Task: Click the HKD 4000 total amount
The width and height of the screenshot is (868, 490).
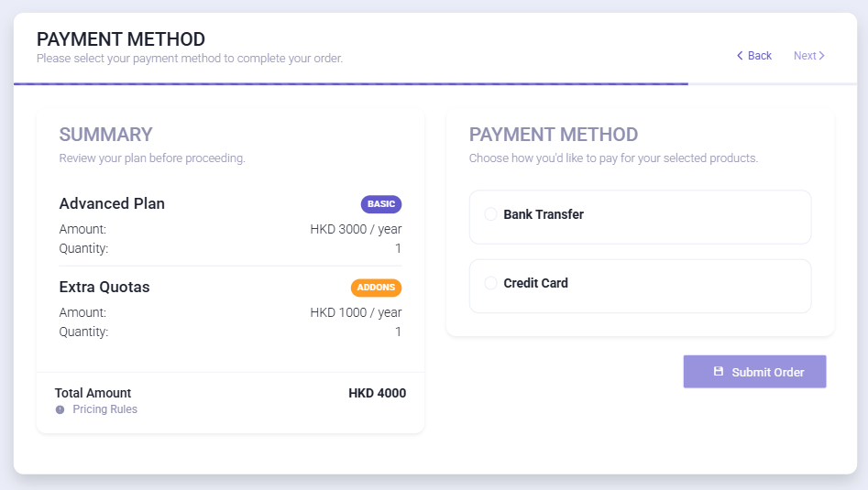Action: tap(377, 393)
